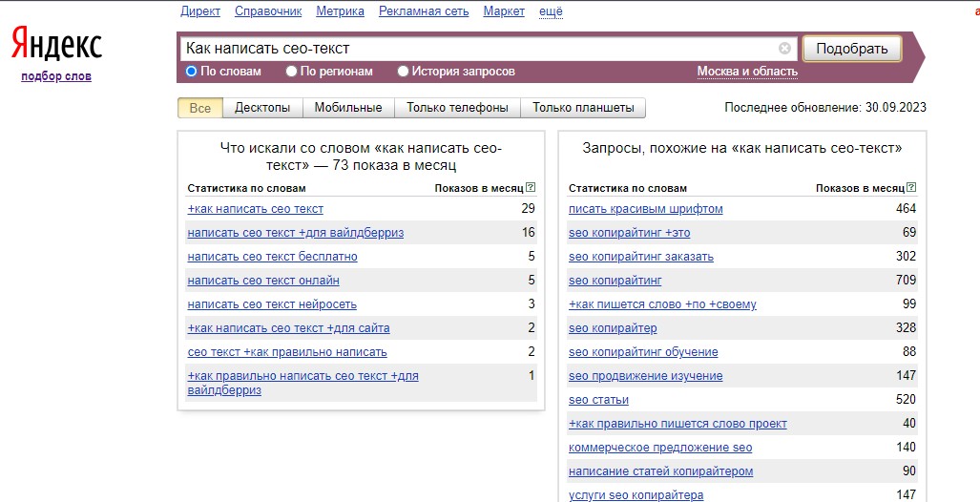The width and height of the screenshot is (980, 502).
Task: Open the 'написать сео текст нейросеть' query
Action: click(x=272, y=304)
